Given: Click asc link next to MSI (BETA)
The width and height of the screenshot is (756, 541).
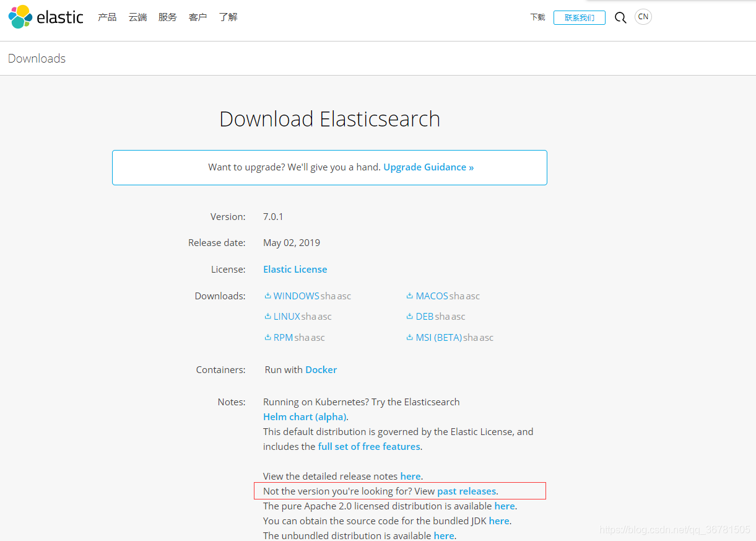Looking at the screenshot, I should point(487,338).
